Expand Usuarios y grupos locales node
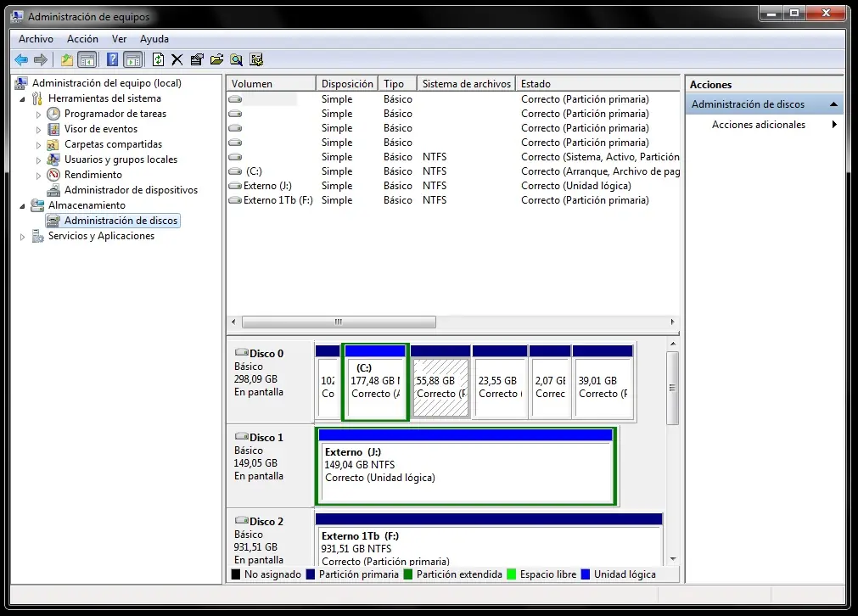Screen dimensions: 858x616 pos(38,161)
